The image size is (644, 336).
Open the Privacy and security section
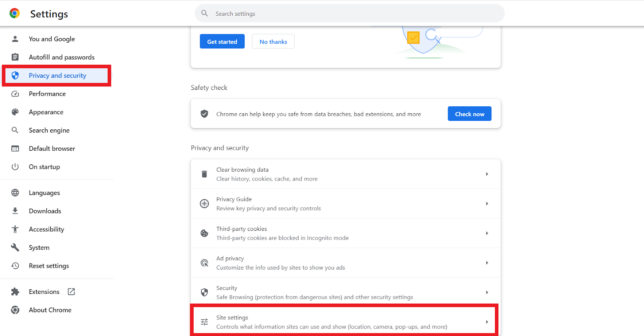click(57, 76)
